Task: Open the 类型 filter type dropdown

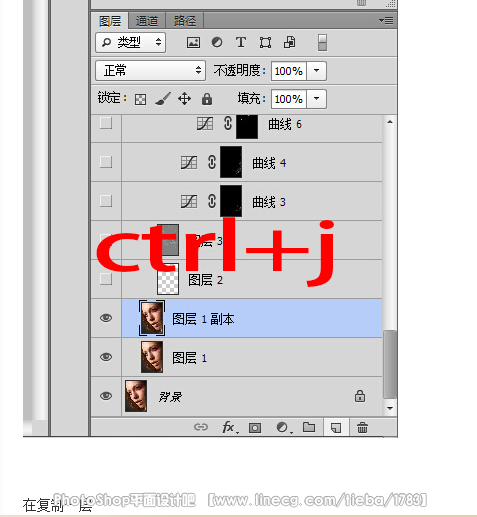Action: point(130,42)
